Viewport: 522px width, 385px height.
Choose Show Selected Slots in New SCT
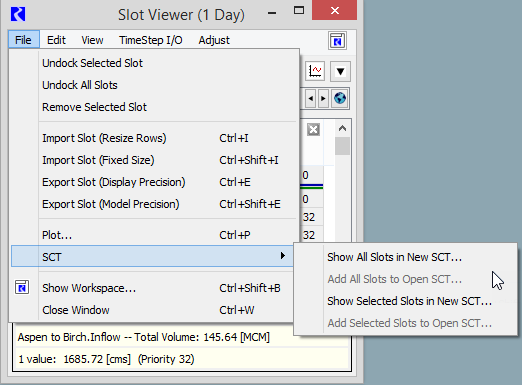pyautogui.click(x=409, y=301)
